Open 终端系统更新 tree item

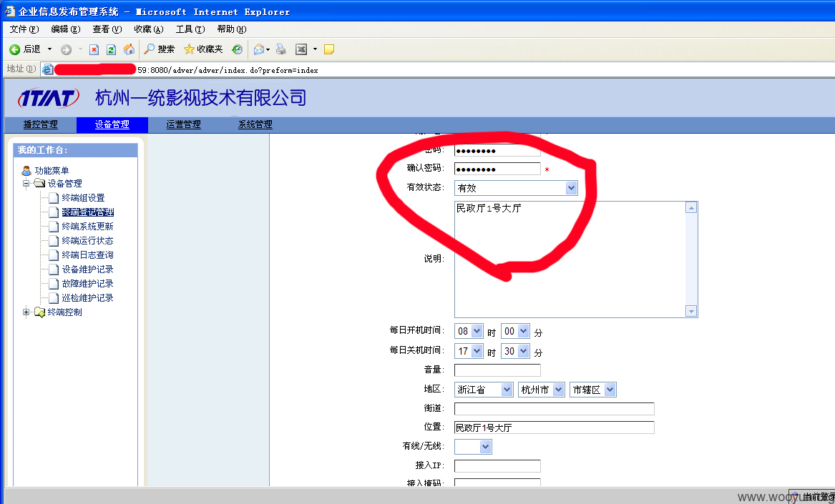tap(88, 227)
